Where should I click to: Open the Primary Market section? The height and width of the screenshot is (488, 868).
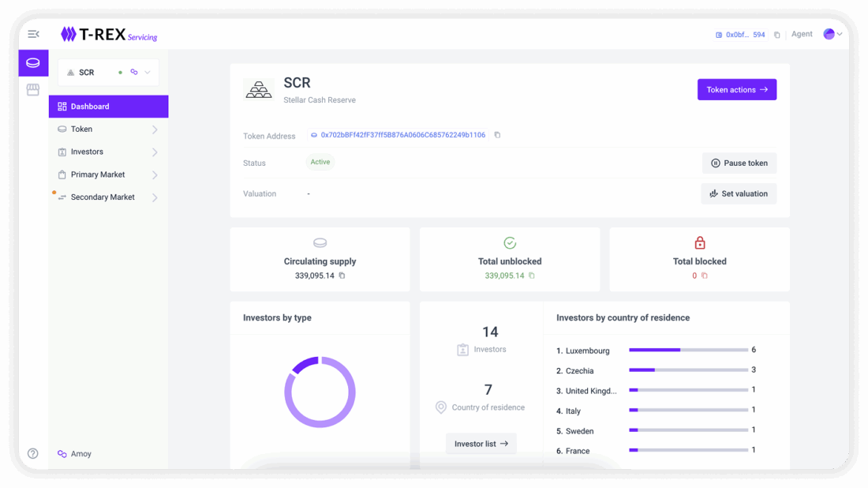108,174
